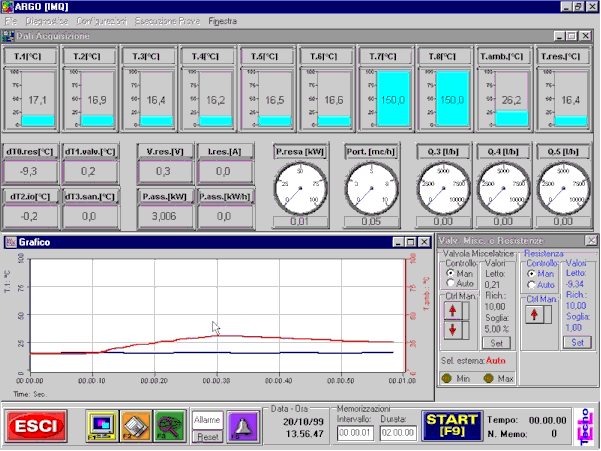The height and width of the screenshot is (451, 601).
Task: Open the Esecuzione Prova menu
Action: 167,21
